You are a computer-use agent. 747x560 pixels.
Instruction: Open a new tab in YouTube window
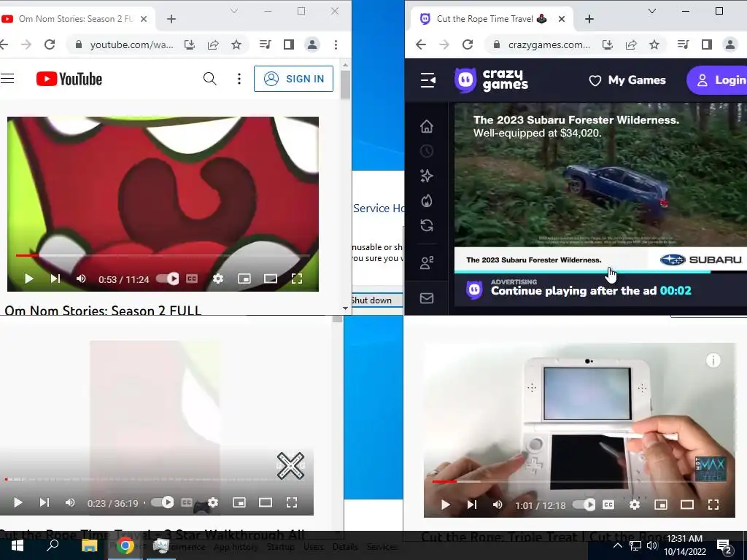click(x=171, y=19)
